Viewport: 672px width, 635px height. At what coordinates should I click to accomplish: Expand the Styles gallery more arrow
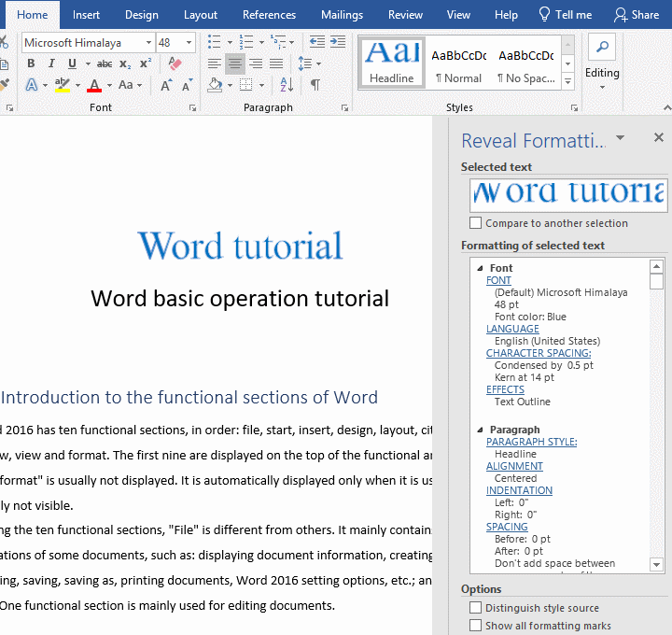[x=568, y=82]
